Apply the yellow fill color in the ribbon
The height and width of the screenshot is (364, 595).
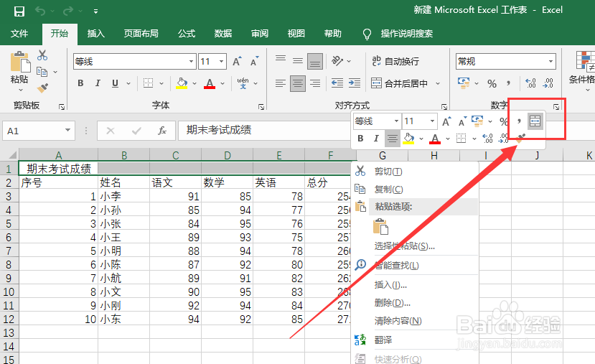click(182, 83)
